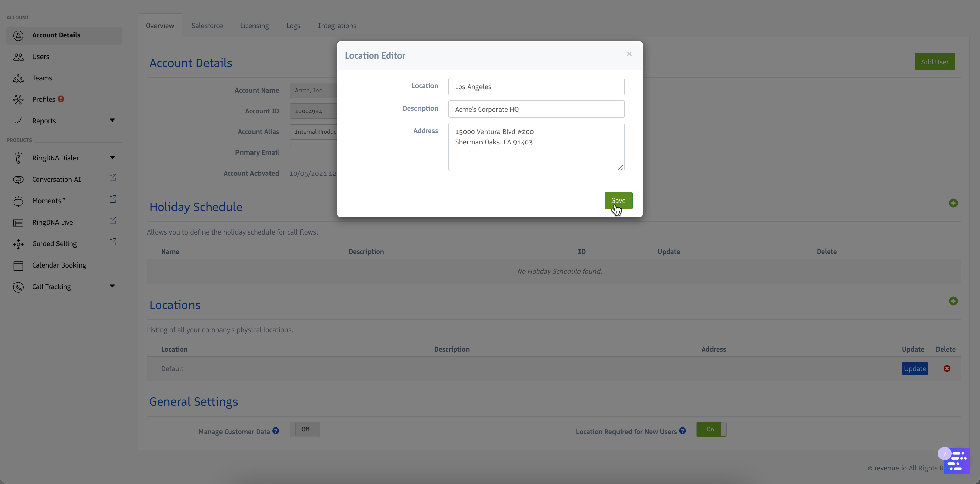Open the Licensing tab
Image resolution: width=980 pixels, height=484 pixels.
pyautogui.click(x=254, y=26)
